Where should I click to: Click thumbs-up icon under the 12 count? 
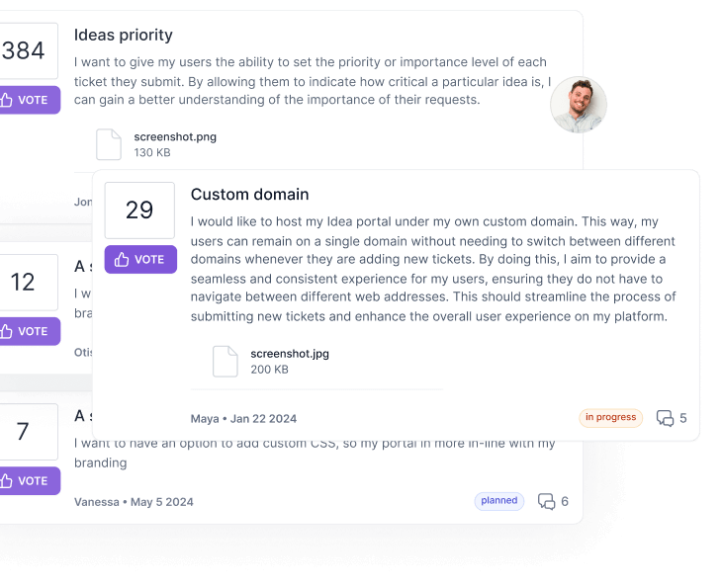coord(7,332)
